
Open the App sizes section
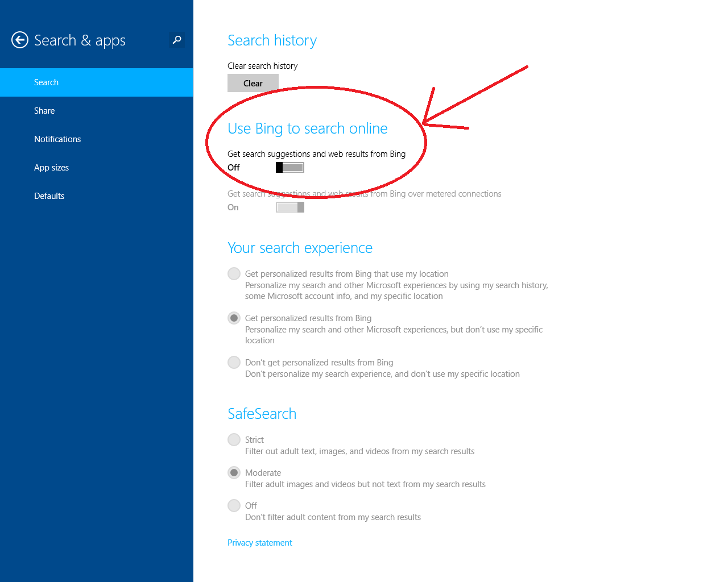pyautogui.click(x=97, y=168)
